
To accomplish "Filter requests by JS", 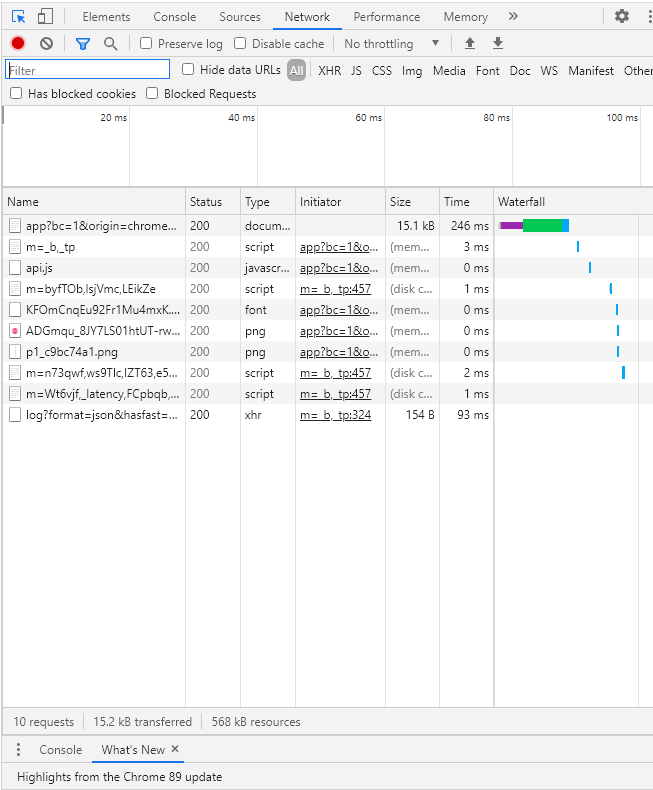I will [356, 71].
